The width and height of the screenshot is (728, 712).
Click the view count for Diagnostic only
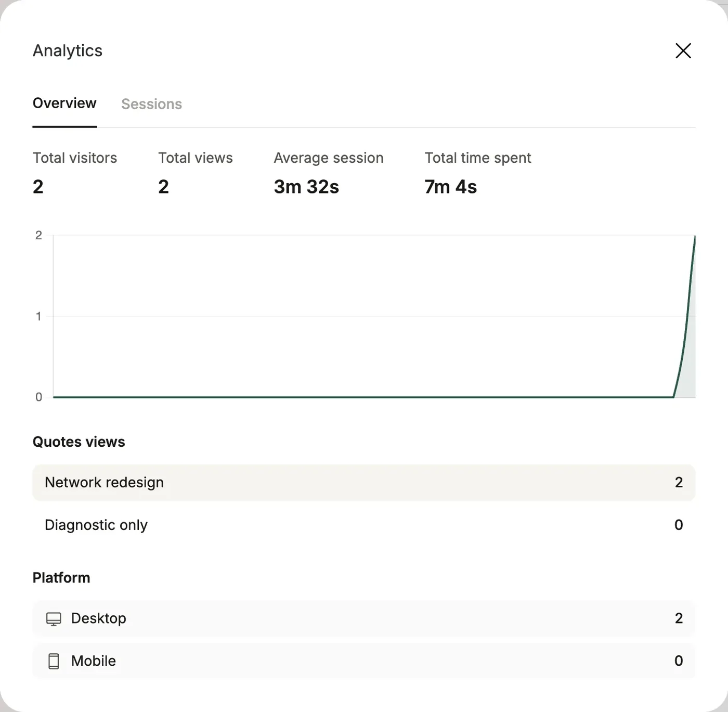pyautogui.click(x=679, y=525)
